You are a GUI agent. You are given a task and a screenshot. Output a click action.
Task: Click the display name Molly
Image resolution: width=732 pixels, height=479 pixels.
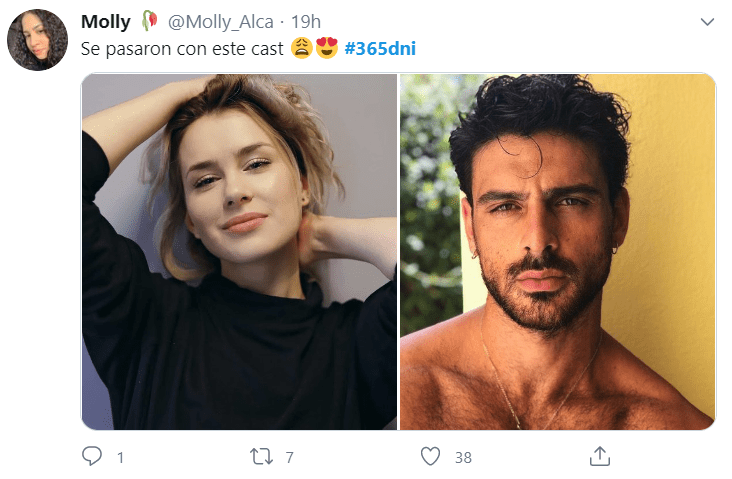(x=106, y=21)
